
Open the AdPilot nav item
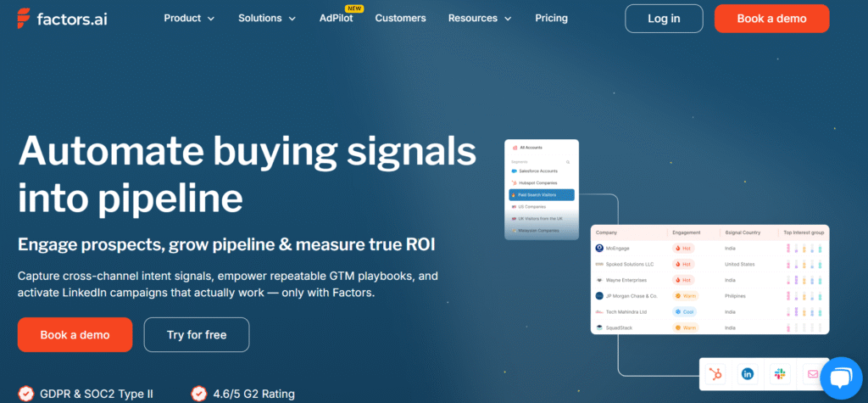336,19
